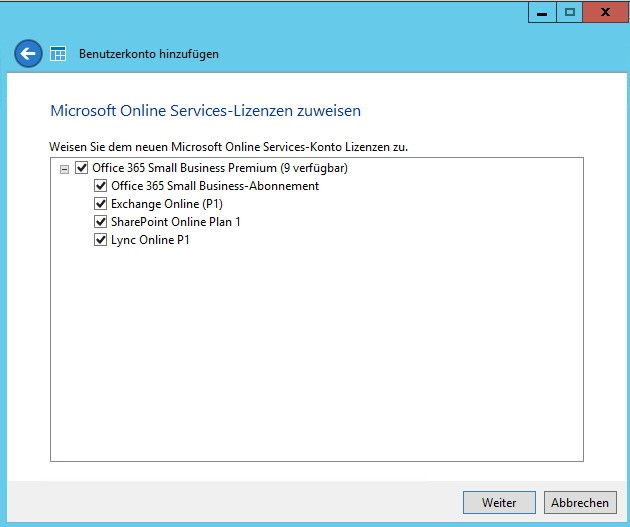Select Office 365 Small Business-Abonnement text
Image resolution: width=630 pixels, height=527 pixels.
tap(215, 186)
